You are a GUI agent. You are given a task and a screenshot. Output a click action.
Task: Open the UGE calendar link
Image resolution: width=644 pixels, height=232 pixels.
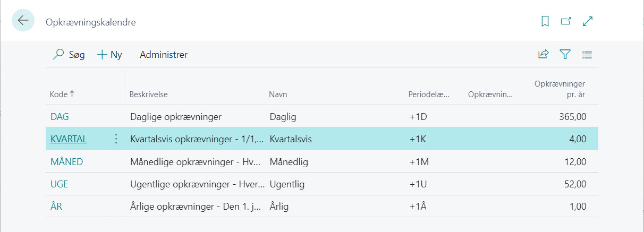click(x=60, y=184)
